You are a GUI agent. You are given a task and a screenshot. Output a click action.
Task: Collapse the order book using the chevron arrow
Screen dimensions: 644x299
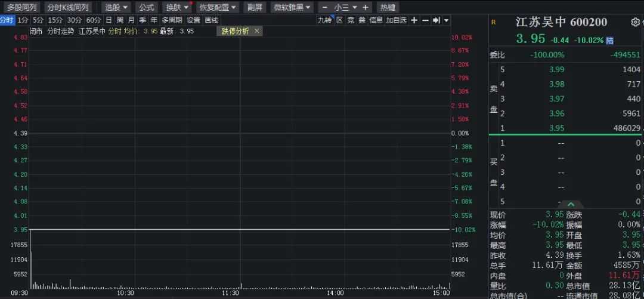click(571, 204)
